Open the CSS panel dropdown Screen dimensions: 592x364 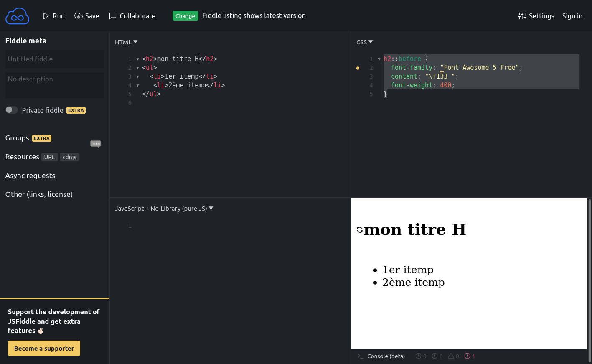point(364,42)
